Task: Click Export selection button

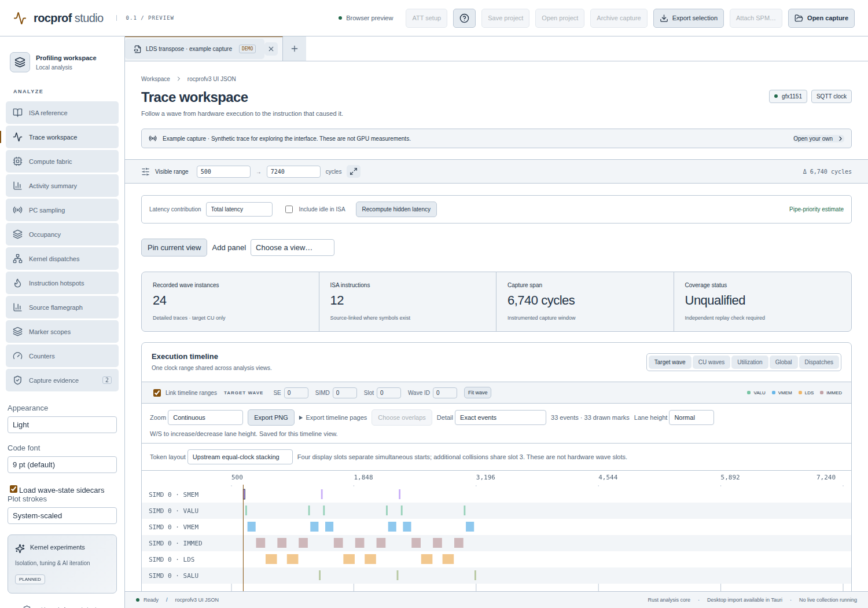Action: 689,18
